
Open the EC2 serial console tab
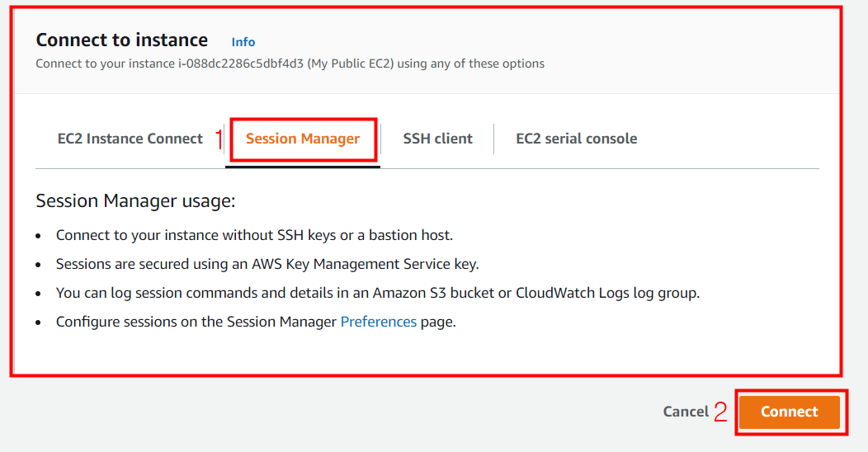(576, 139)
